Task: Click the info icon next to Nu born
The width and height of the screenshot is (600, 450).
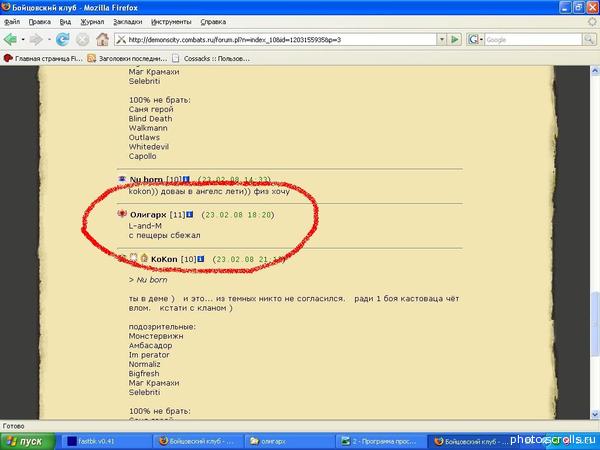Action: pos(186,179)
